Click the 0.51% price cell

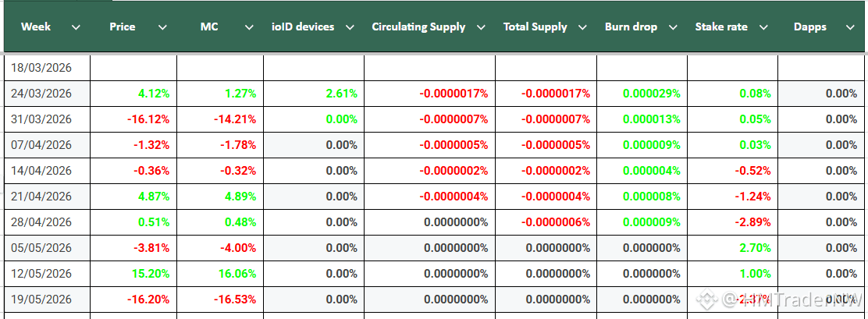coord(133,222)
